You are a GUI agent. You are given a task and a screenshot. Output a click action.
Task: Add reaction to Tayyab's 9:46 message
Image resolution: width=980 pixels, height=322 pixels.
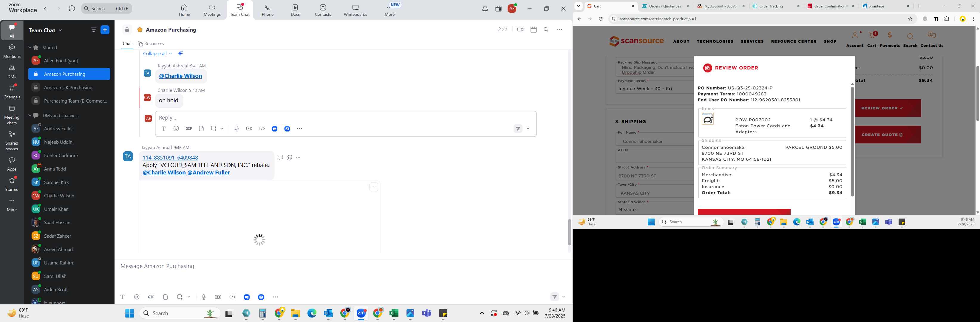(x=290, y=158)
